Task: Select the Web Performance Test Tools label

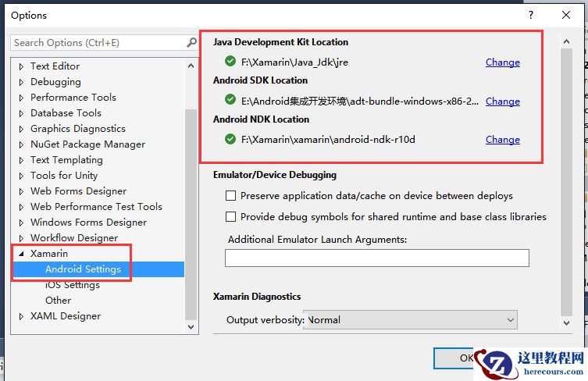Action: [x=96, y=207]
